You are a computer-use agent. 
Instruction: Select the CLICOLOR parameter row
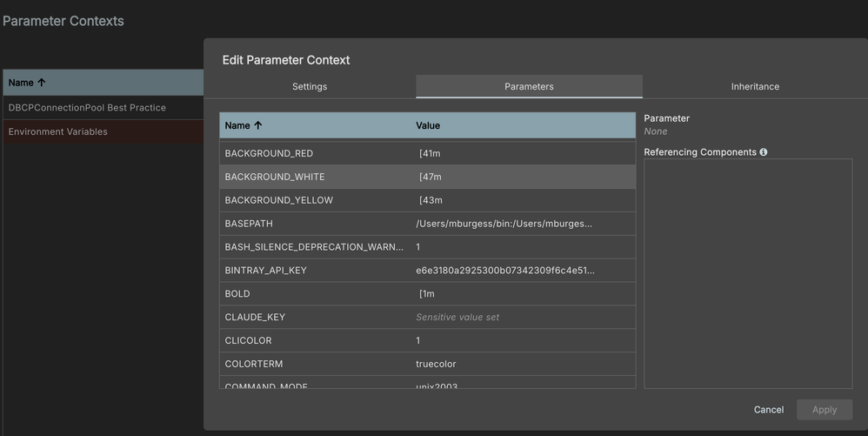pos(248,341)
